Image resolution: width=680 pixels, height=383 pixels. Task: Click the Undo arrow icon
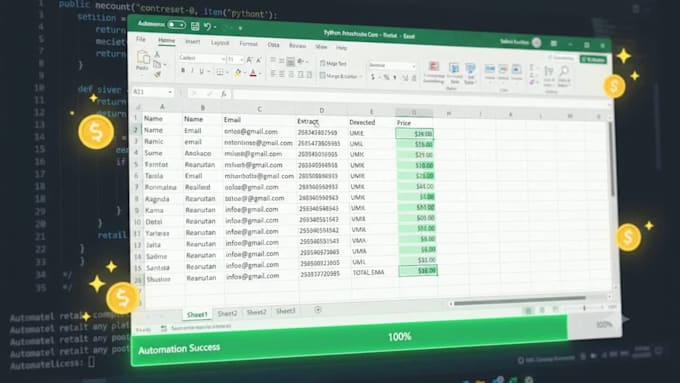[x=207, y=27]
